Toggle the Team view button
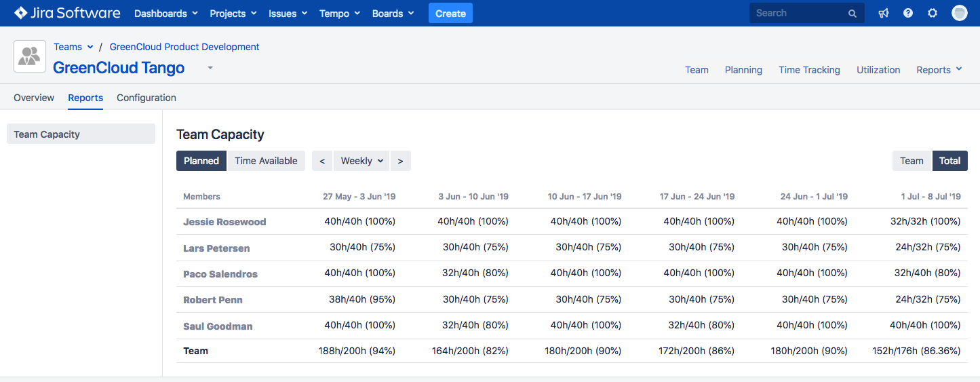 click(912, 161)
